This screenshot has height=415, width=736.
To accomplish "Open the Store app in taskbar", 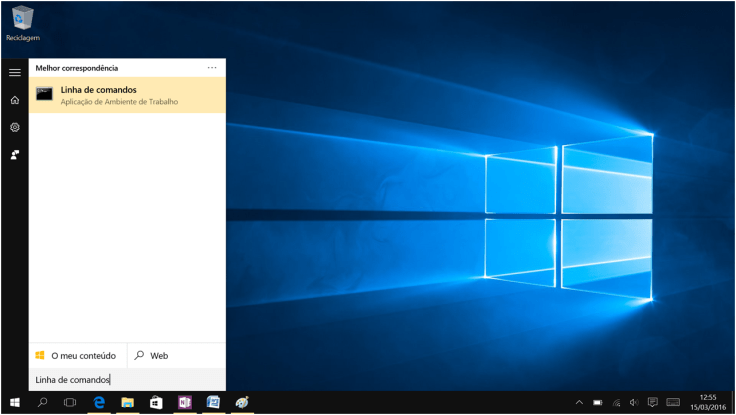I will [x=156, y=403].
